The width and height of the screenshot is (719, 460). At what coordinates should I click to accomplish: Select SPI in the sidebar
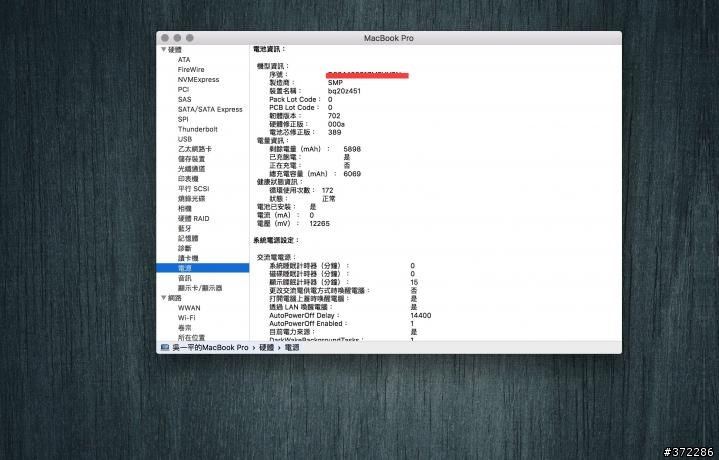click(x=183, y=119)
